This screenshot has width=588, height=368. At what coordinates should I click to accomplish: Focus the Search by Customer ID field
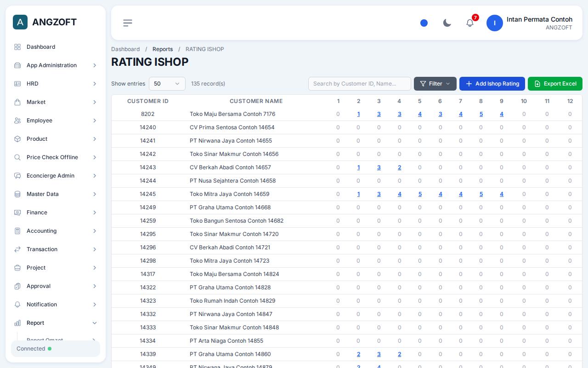(x=360, y=84)
